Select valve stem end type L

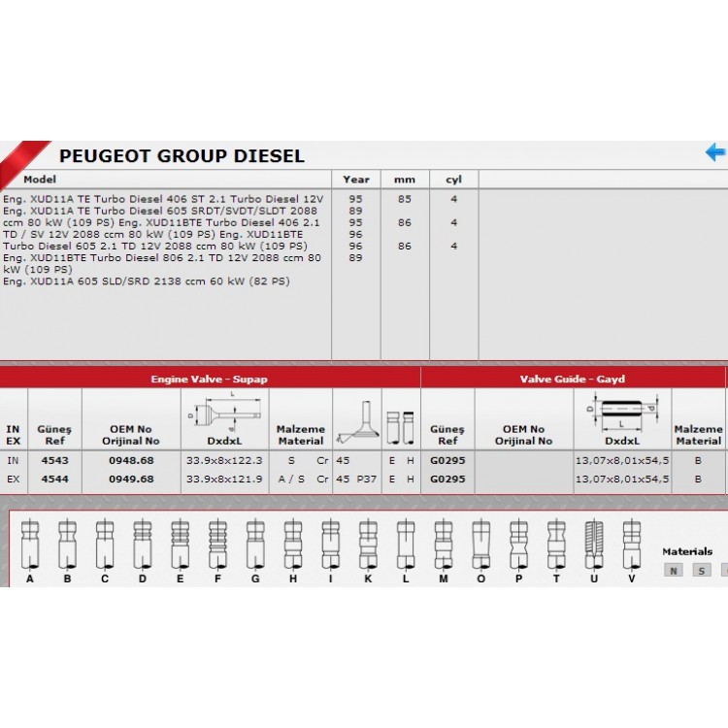click(406, 551)
